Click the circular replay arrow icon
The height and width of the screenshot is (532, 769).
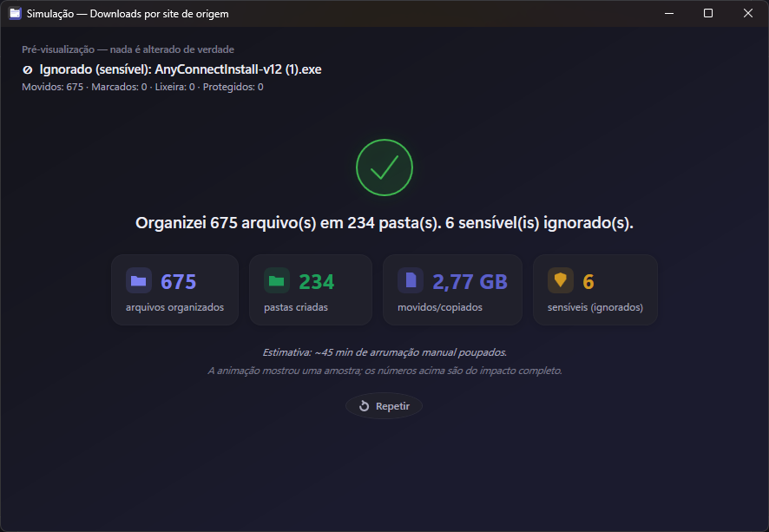point(364,406)
